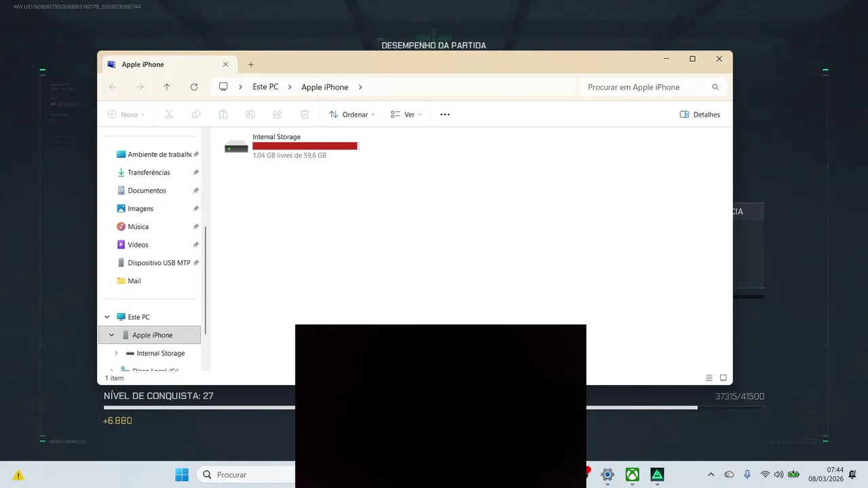This screenshot has height=488, width=868.
Task: Collapse the Este PC tree node
Action: [107, 317]
